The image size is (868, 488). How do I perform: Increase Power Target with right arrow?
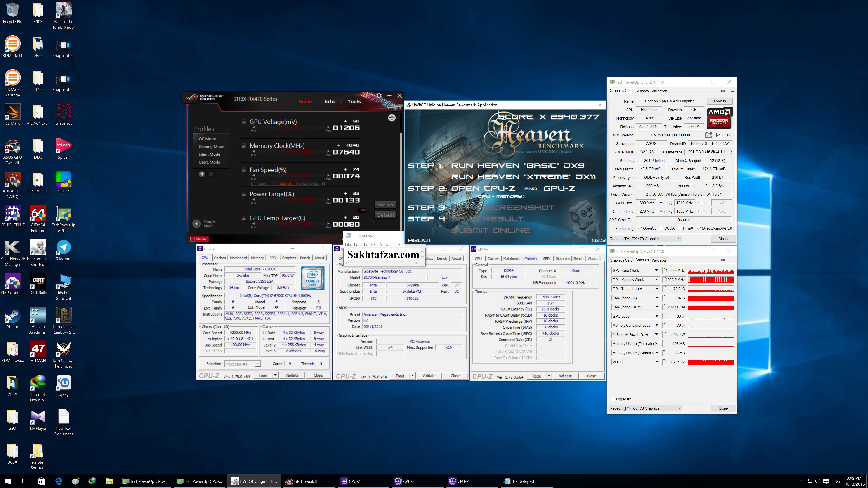tap(328, 200)
